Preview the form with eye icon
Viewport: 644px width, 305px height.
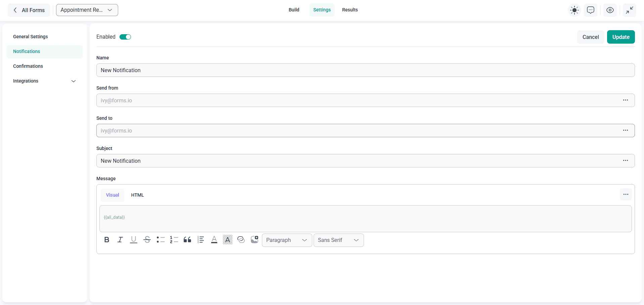[610, 10]
